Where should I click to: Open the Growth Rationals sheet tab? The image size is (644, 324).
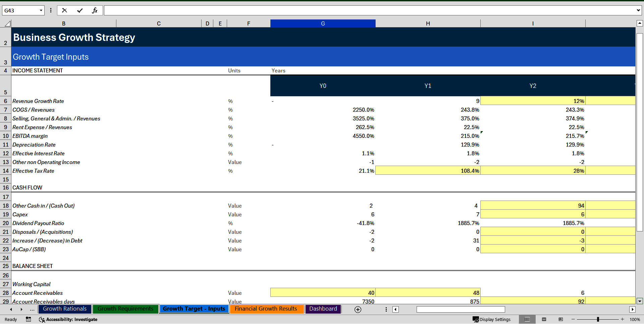click(64, 309)
